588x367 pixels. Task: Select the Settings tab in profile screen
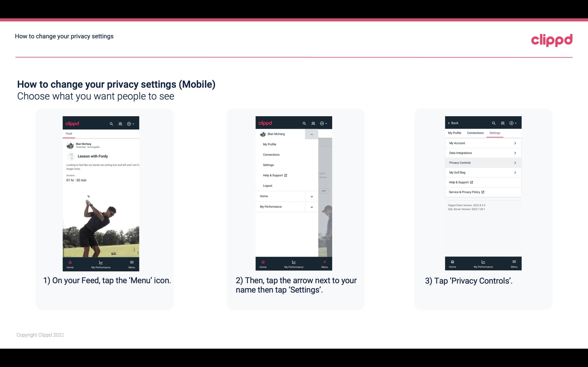(495, 133)
